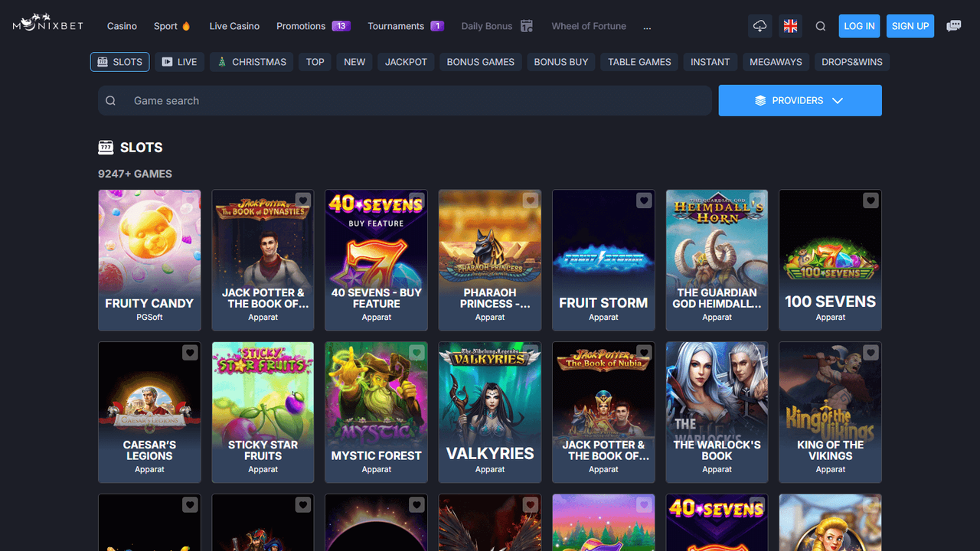Image resolution: width=980 pixels, height=551 pixels.
Task: Favorite Jack Potter & The Book of Dynasties
Action: pos(303,201)
